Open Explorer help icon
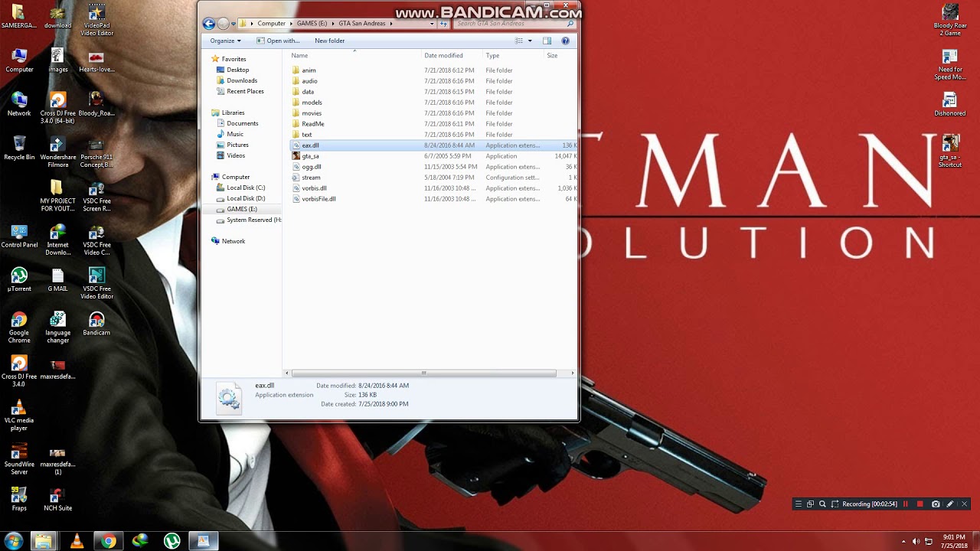The width and height of the screenshot is (980, 551). [x=566, y=41]
